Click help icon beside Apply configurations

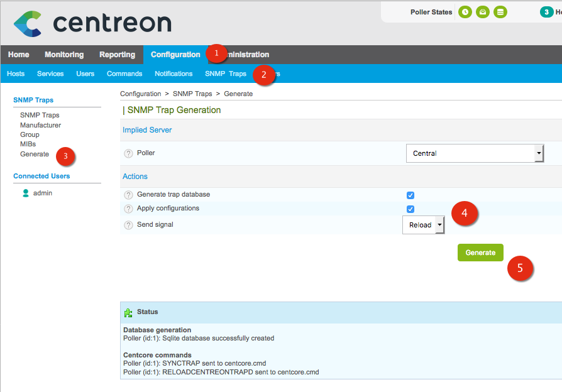(x=128, y=209)
